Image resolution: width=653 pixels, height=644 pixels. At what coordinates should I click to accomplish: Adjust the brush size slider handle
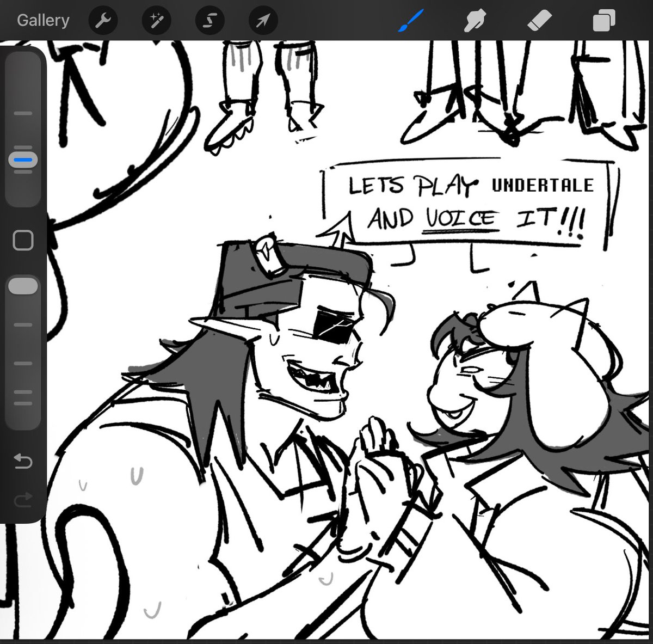(23, 161)
